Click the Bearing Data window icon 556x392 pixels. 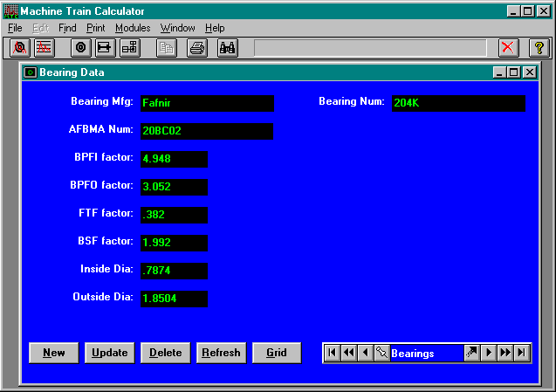coord(31,72)
